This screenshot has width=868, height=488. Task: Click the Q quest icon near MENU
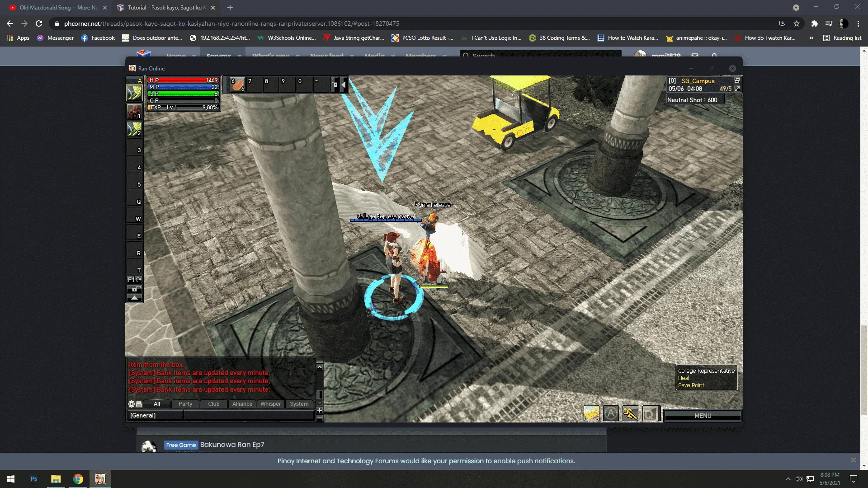click(650, 413)
